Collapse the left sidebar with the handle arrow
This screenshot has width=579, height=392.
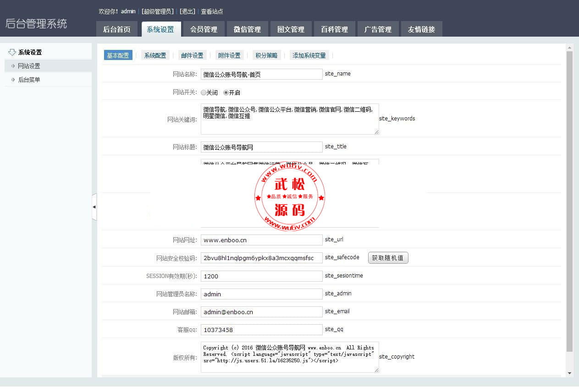(94, 207)
